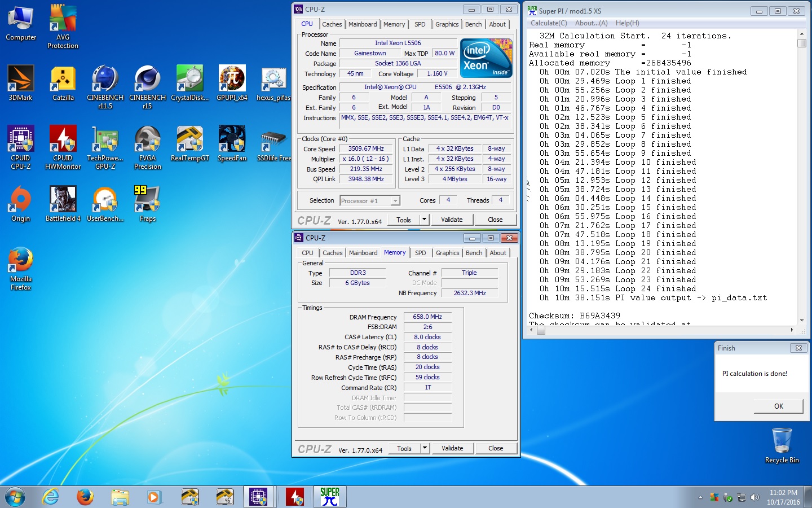
Task: Click Super PI horizontal scrollbar thumb
Action: (x=541, y=331)
